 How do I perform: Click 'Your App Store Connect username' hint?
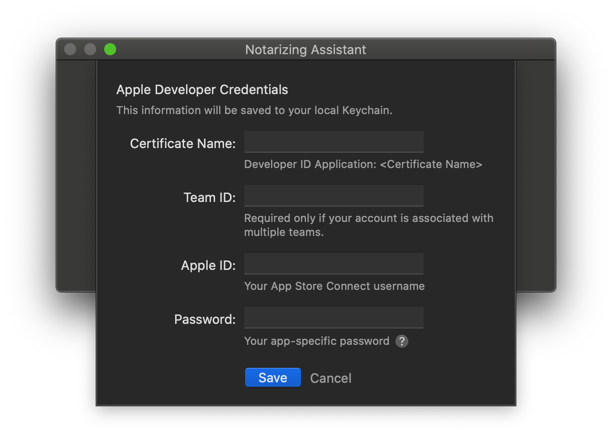click(x=334, y=286)
